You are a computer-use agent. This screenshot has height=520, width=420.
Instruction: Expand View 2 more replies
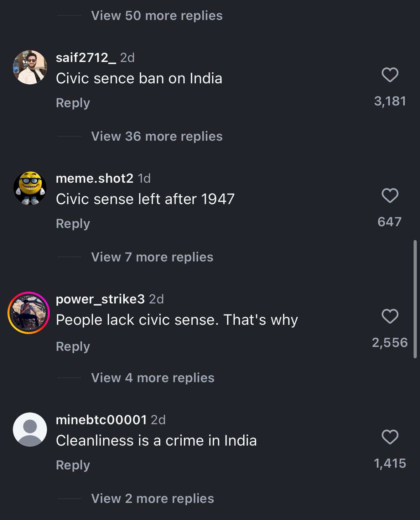152,499
